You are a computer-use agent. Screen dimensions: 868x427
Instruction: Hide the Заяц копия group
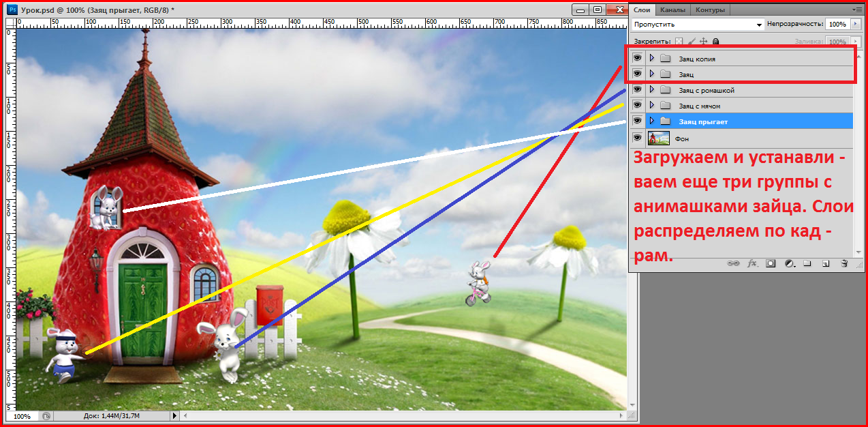638,59
